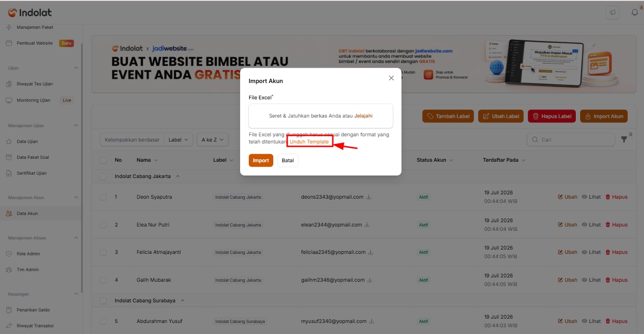Click the Cari search field
Image resolution: width=644 pixels, height=334 pixels.
pos(571,140)
